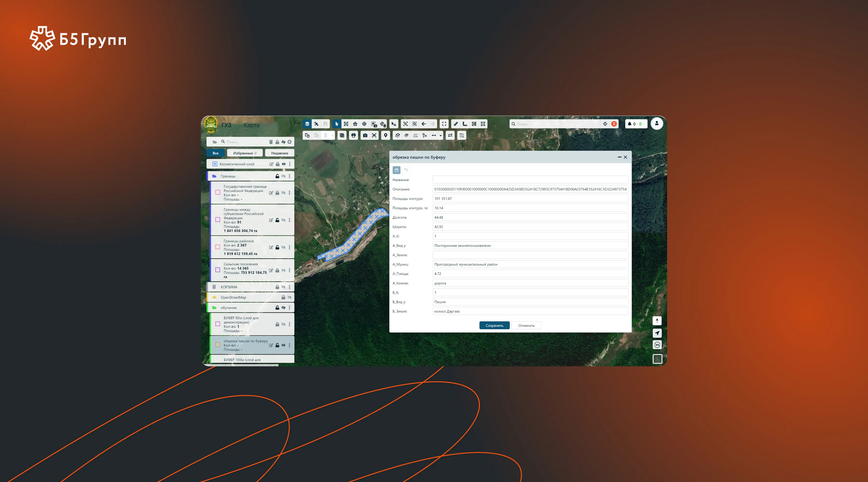The image size is (868, 482).
Task: Open more options for КОРЗИНА
Action: [289, 287]
